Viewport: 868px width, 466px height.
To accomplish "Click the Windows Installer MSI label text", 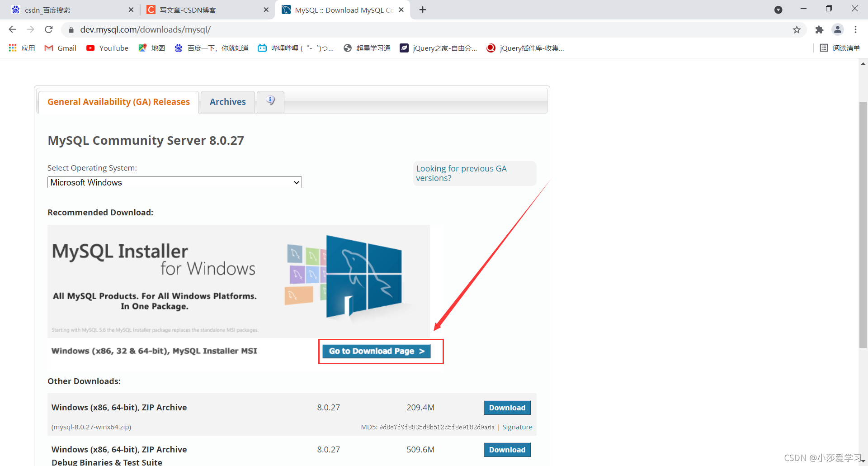I will click(x=154, y=351).
